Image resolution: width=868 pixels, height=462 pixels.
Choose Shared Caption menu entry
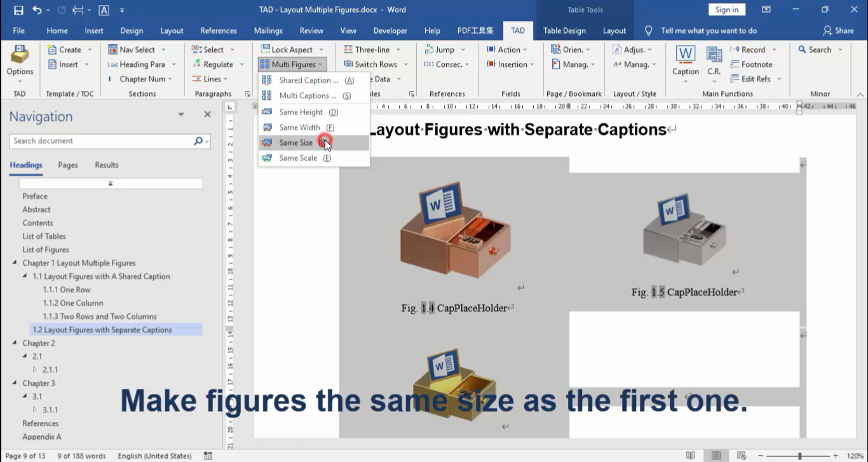tap(314, 81)
